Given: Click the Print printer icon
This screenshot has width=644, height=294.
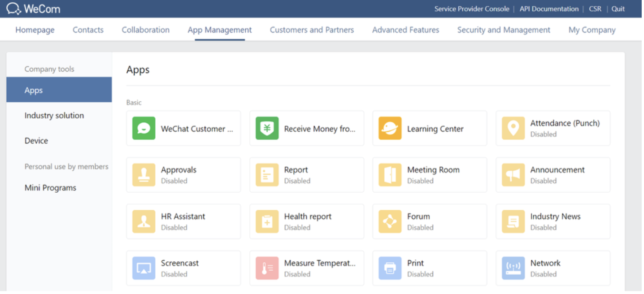Looking at the screenshot, I should click(390, 268).
